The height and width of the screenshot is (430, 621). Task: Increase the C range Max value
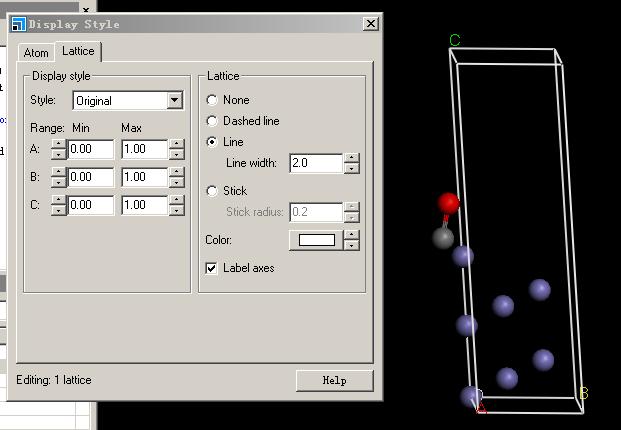(x=176, y=200)
